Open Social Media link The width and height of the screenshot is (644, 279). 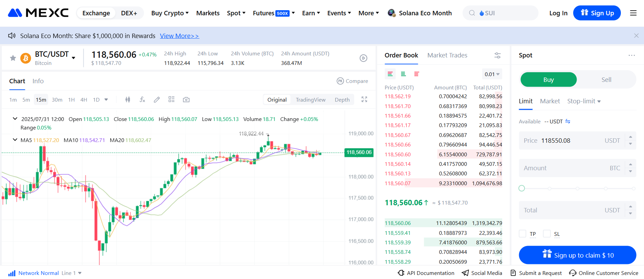(x=482, y=273)
